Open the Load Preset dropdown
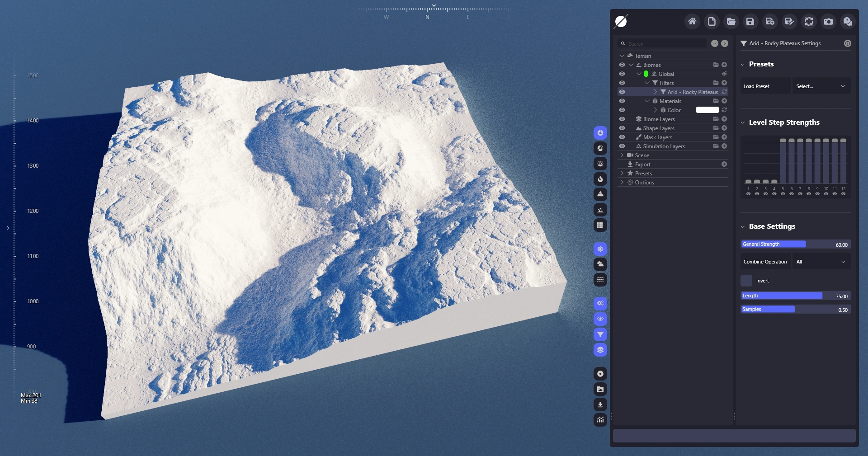This screenshot has width=868, height=456. [821, 86]
